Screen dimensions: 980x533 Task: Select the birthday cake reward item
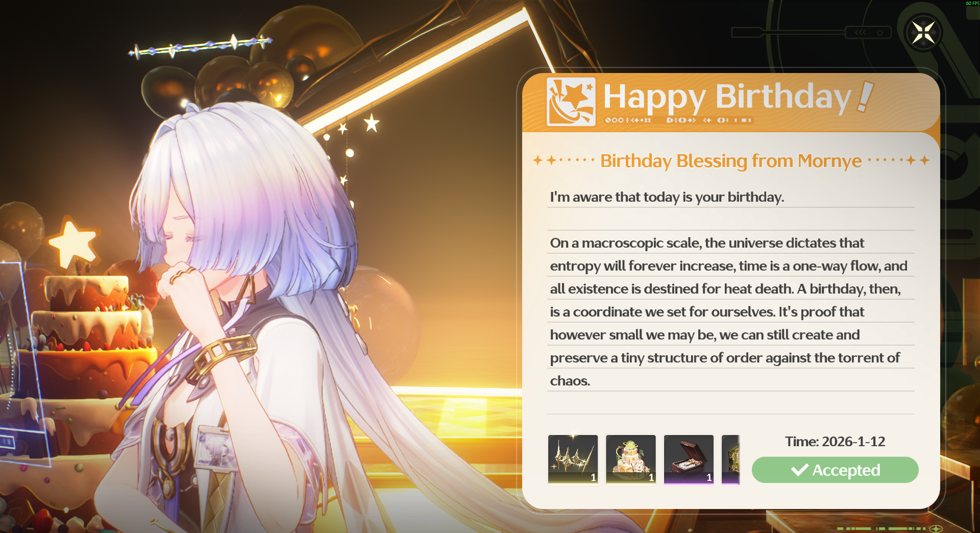click(x=631, y=459)
